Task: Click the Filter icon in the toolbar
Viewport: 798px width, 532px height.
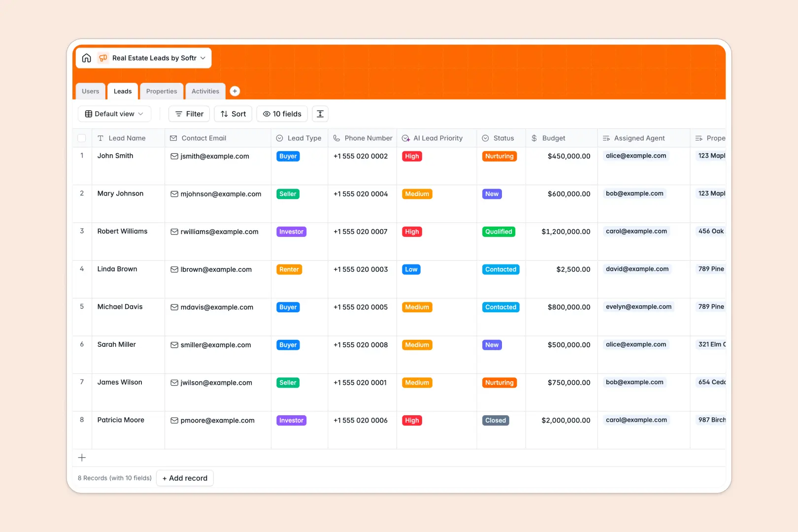Action: [x=179, y=114]
